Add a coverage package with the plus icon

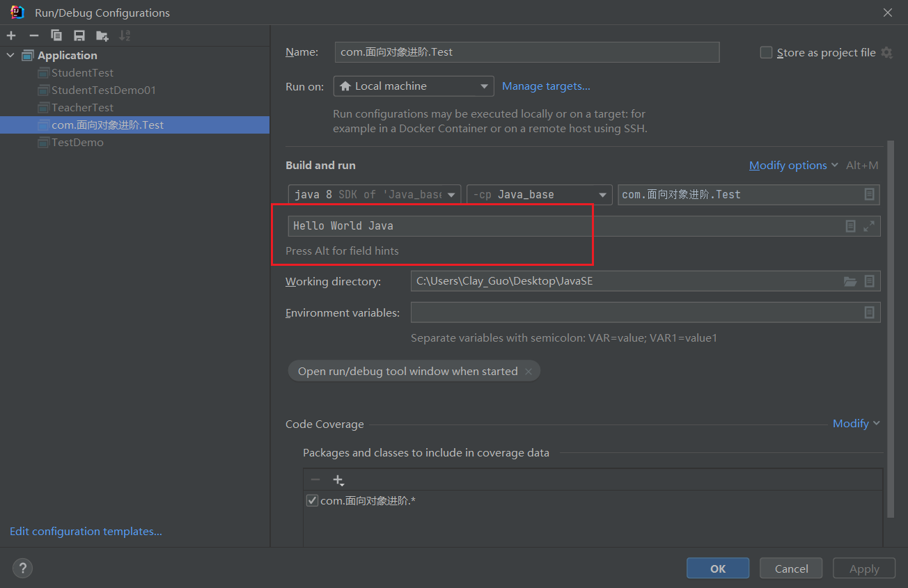(338, 480)
